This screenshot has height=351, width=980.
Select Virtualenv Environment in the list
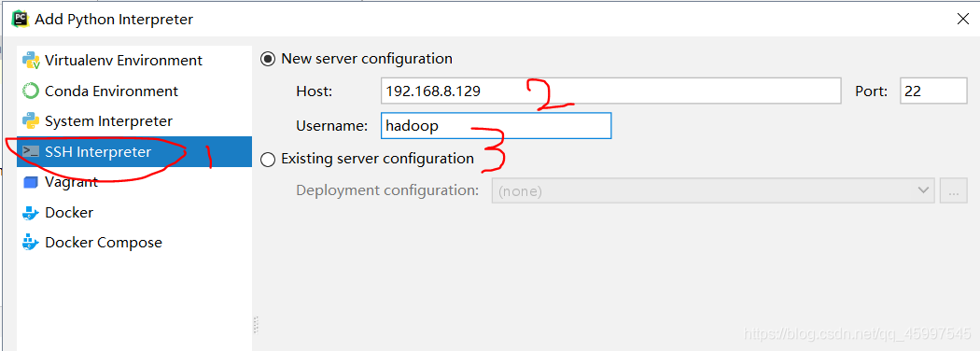[133, 61]
